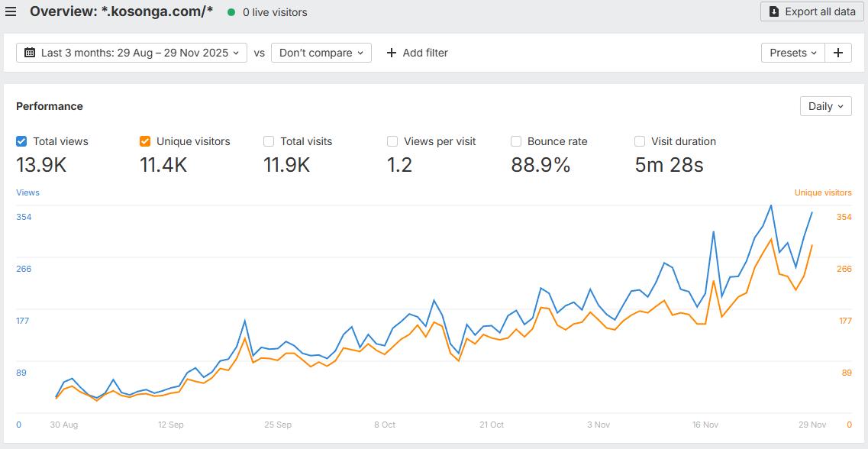The image size is (868, 449).
Task: Click the 11.4K unique visitors value
Action: [163, 165]
